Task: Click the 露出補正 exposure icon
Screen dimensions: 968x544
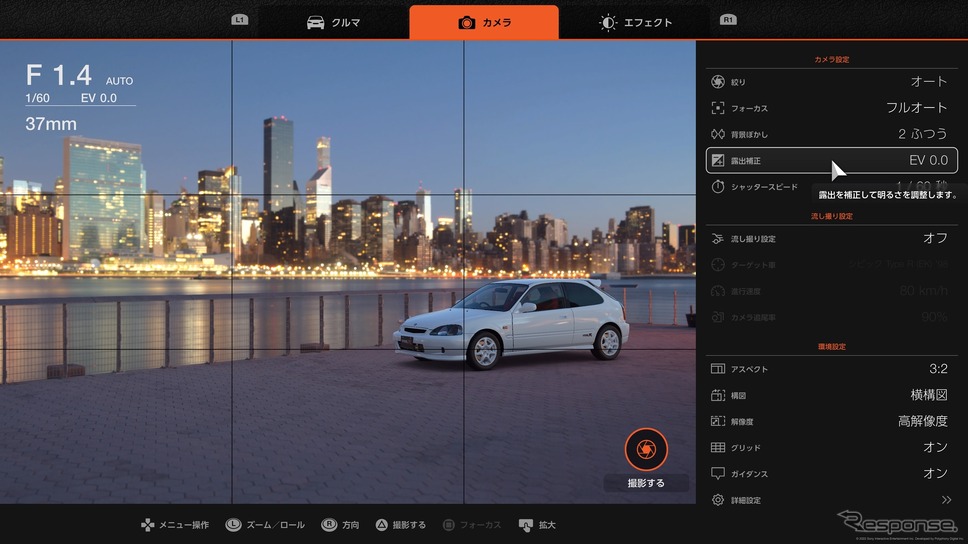Action: 717,161
